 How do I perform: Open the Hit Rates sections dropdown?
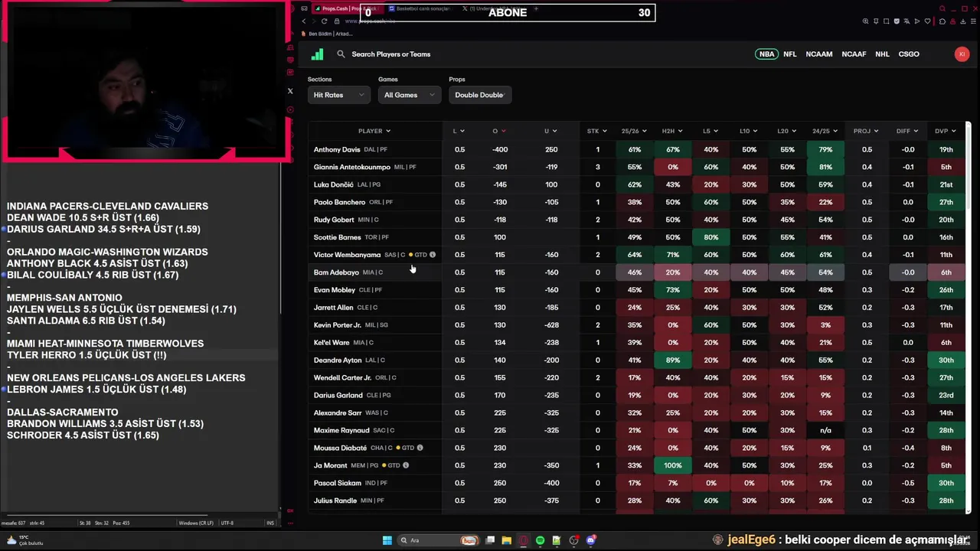[338, 95]
